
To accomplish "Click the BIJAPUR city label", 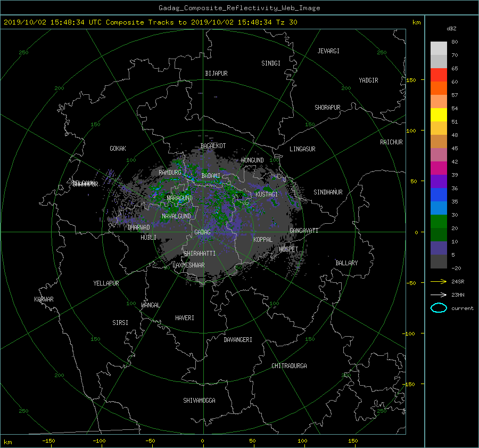I will coord(216,74).
